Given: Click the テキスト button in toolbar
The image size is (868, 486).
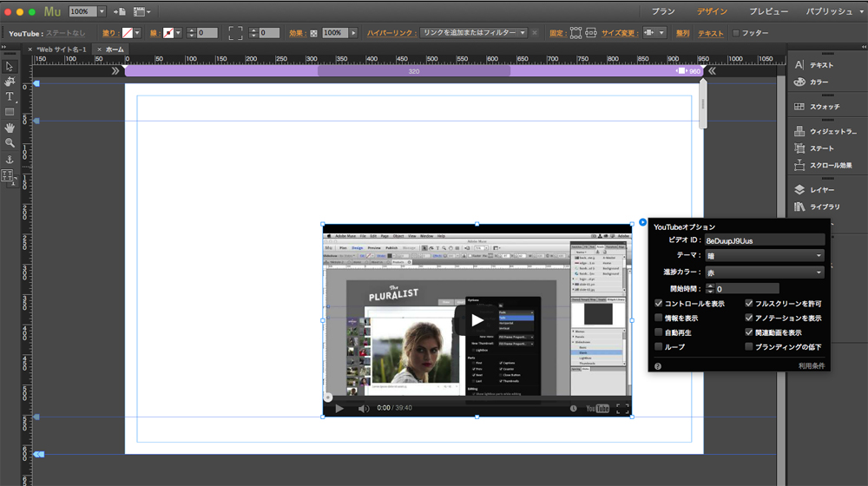Looking at the screenshot, I should pos(710,33).
